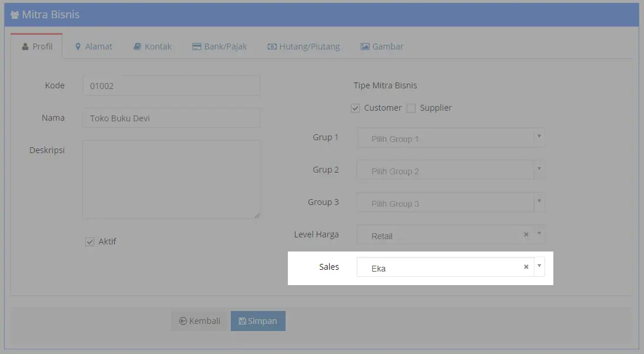
Task: Click the money icon on Hutang/Piutang tab
Action: 272,47
